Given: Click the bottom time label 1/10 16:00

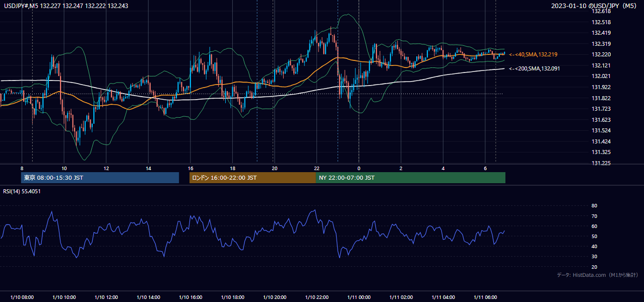Looking at the screenshot, I should (190, 297).
